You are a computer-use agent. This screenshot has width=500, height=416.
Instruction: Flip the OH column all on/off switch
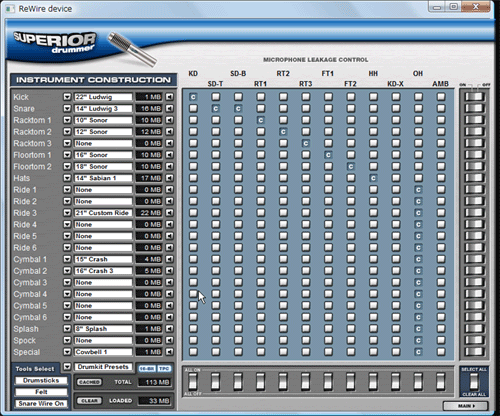click(418, 382)
